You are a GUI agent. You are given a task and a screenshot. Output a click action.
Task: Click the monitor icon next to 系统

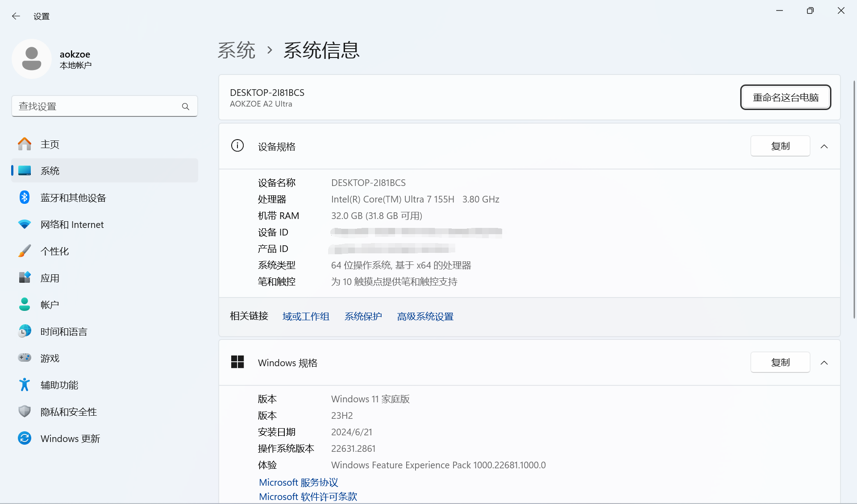pos(25,171)
